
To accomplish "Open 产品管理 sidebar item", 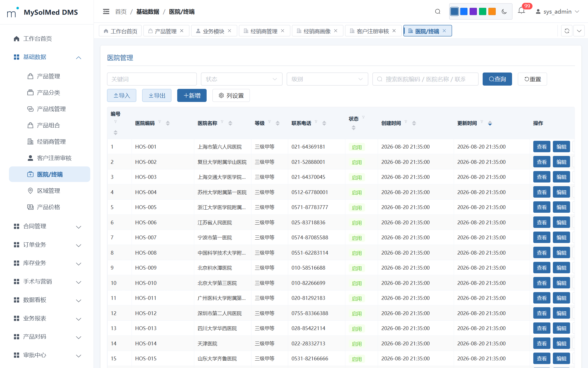I will (50, 76).
